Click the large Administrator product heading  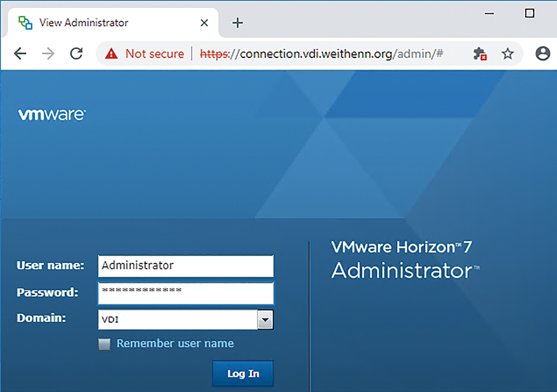point(405,271)
